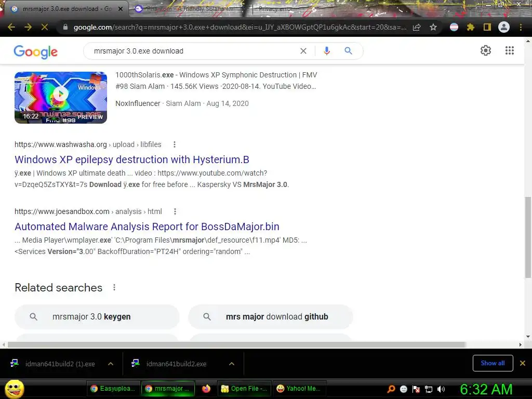Open the Firefox taskbar icon
This screenshot has height=399, width=532.
[206, 389]
